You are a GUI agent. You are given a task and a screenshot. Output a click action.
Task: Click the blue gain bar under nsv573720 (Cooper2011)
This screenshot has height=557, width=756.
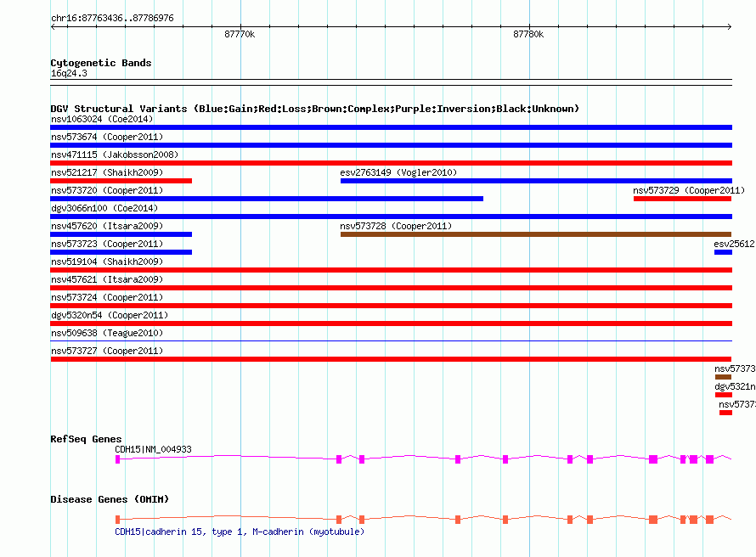tap(267, 199)
